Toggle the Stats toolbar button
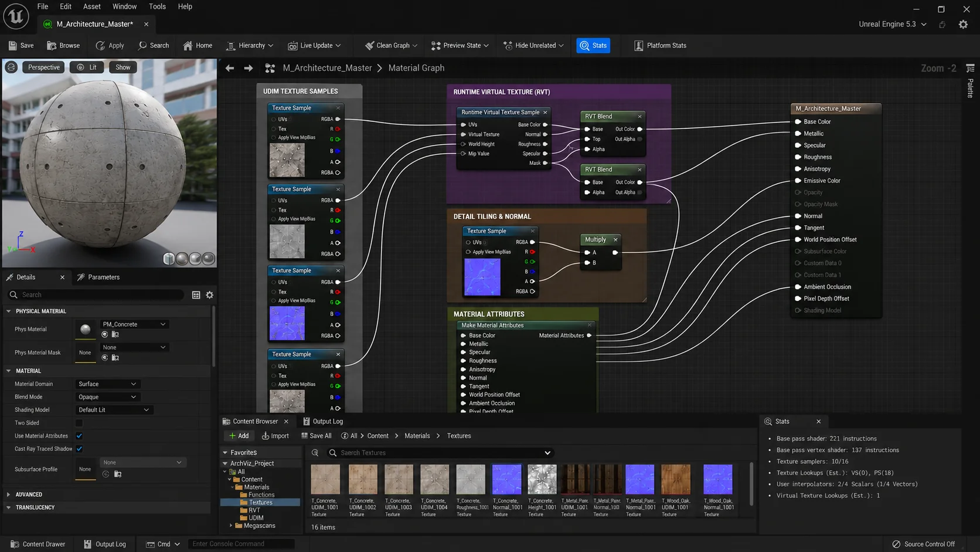The image size is (980, 552). 593,45
